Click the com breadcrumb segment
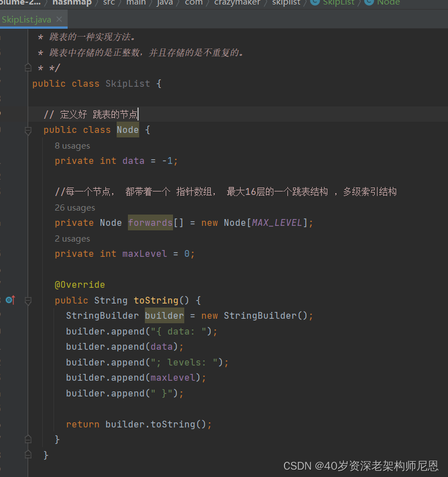Viewport: 448px width, 477px height. 193,3
